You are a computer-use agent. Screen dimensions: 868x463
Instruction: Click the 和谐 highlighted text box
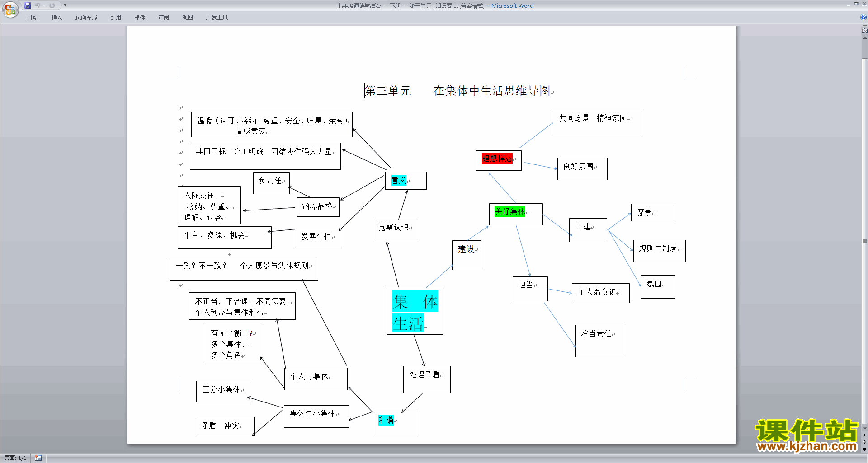point(395,423)
